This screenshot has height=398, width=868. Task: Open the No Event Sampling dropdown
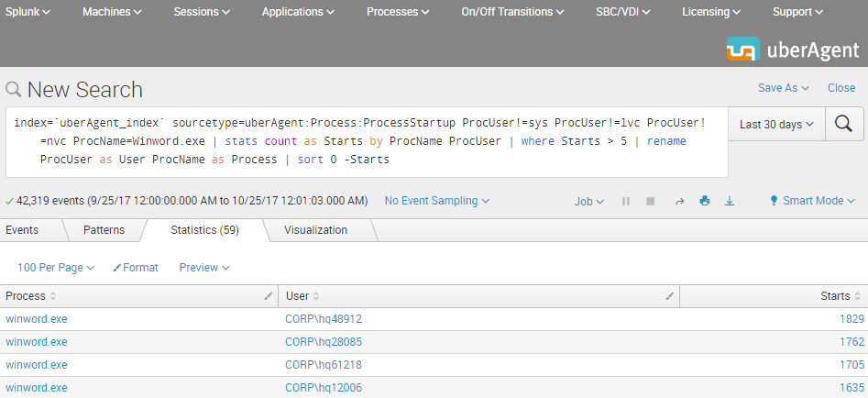pos(436,201)
